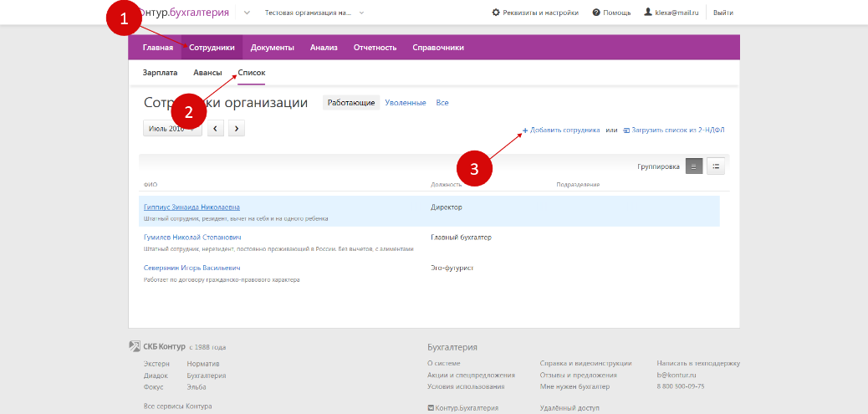Click the СКБ Контур logo in footer

(135, 346)
